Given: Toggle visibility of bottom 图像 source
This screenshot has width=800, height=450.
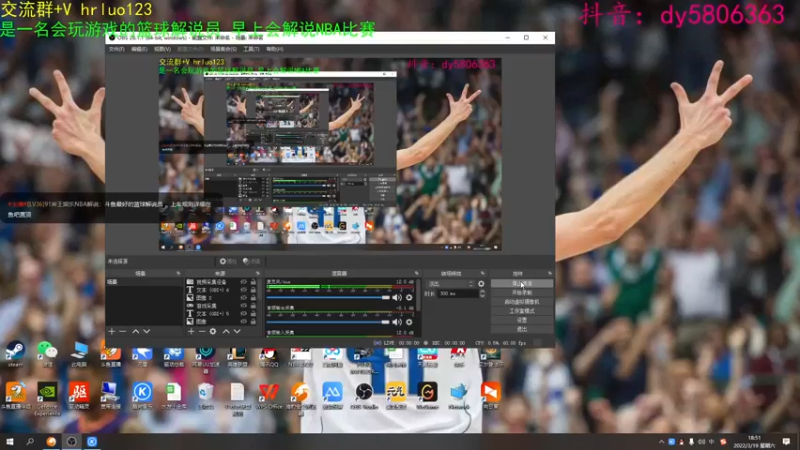Looking at the screenshot, I should pyautogui.click(x=244, y=321).
